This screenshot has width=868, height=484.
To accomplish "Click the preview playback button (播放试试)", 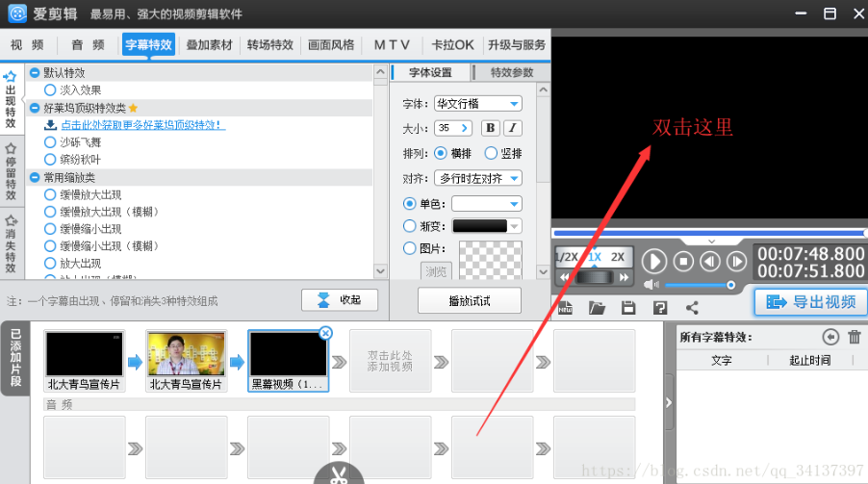I will click(x=470, y=301).
